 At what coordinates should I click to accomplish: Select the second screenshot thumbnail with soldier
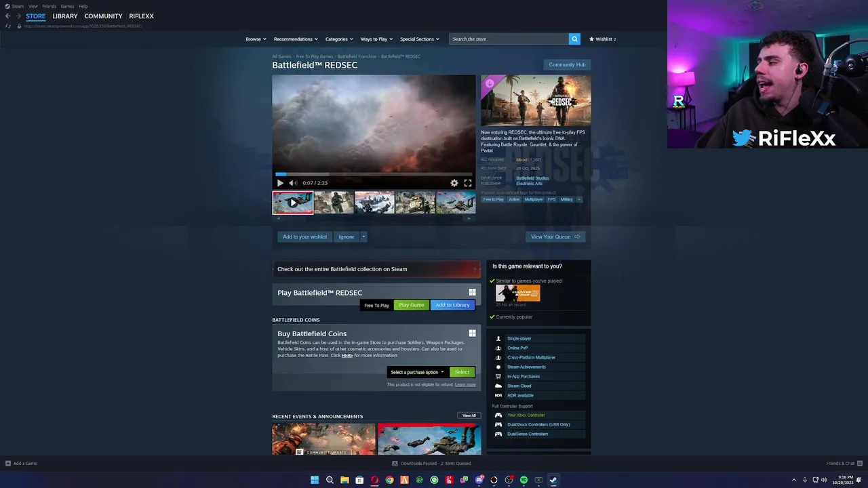(334, 202)
